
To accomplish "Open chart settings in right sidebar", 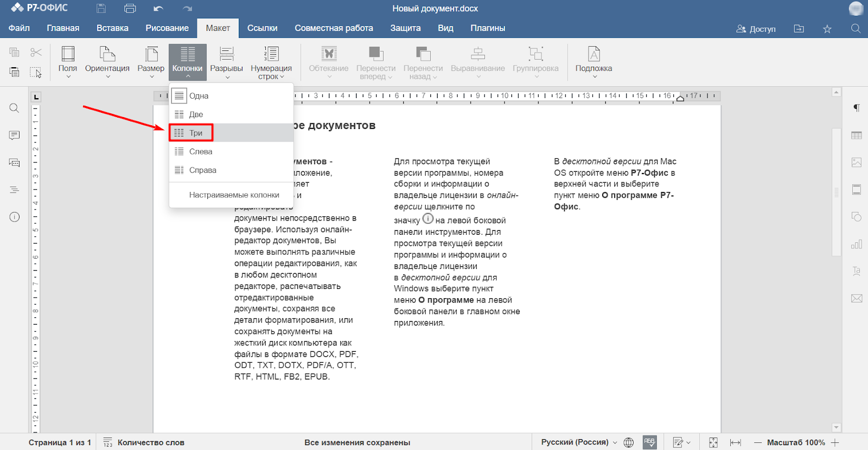I will click(x=857, y=244).
